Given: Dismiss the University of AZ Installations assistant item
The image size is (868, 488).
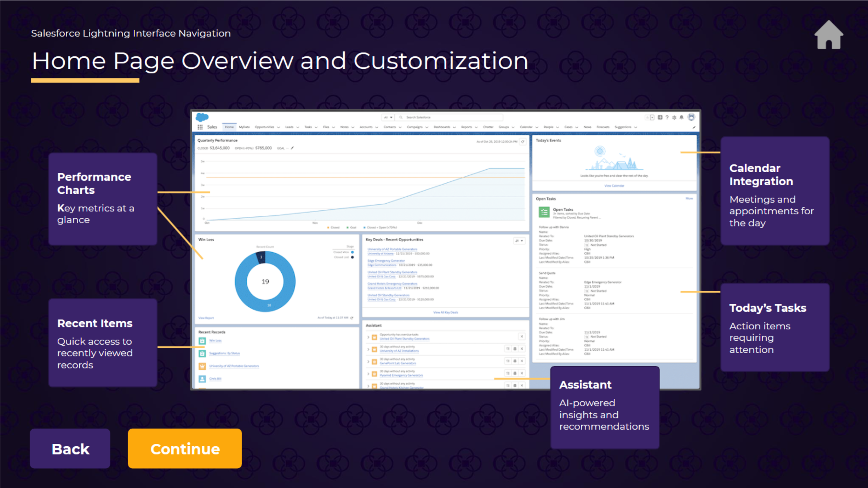Looking at the screenshot, I should coord(522,349).
